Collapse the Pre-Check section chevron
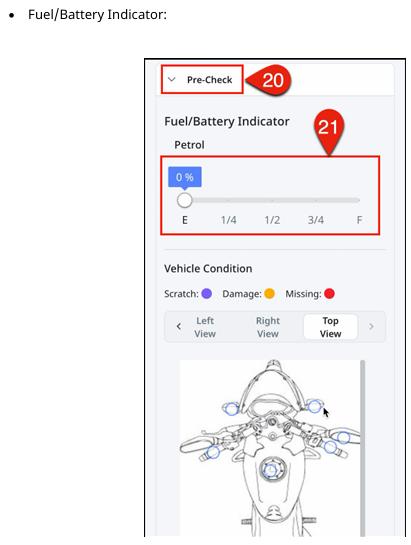The image size is (411, 545). [x=171, y=80]
